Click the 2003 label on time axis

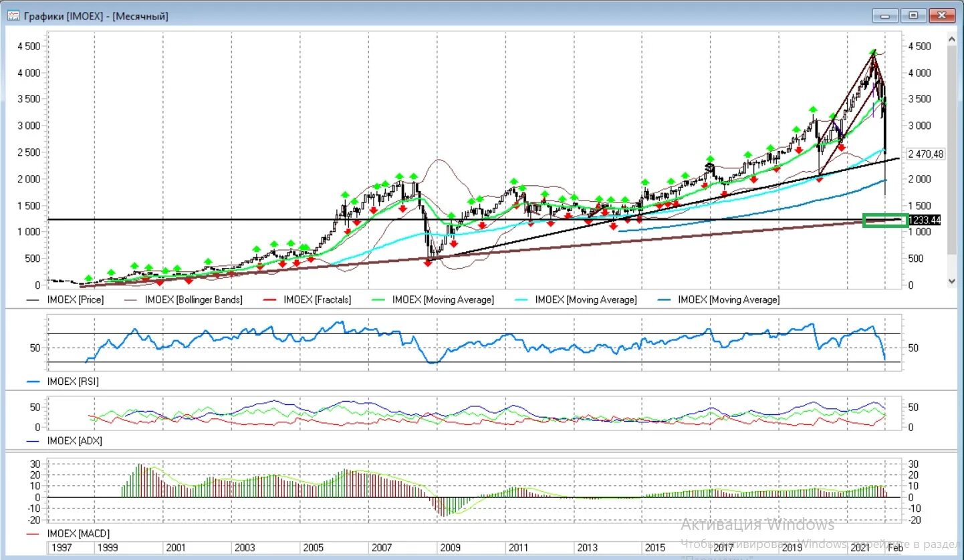[244, 548]
